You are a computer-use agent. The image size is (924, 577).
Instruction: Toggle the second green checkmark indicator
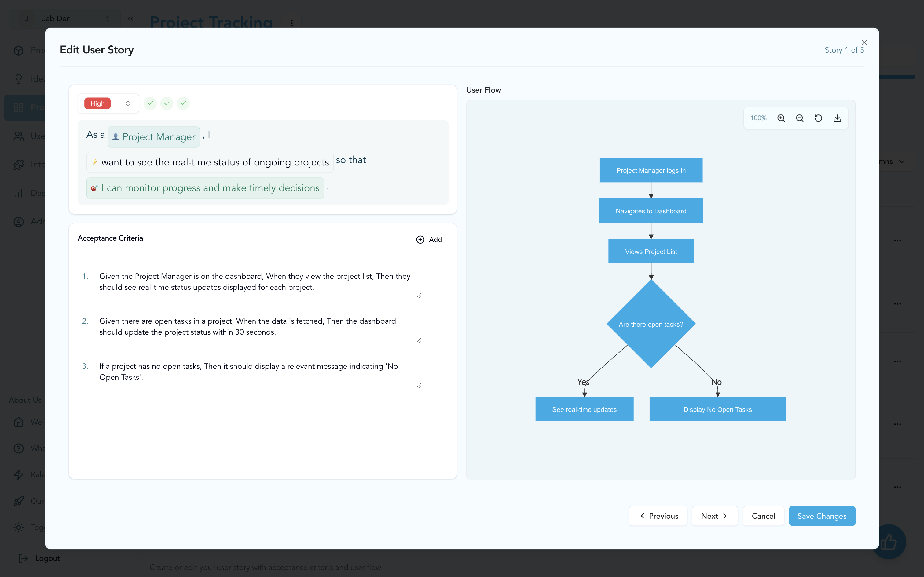pos(167,103)
